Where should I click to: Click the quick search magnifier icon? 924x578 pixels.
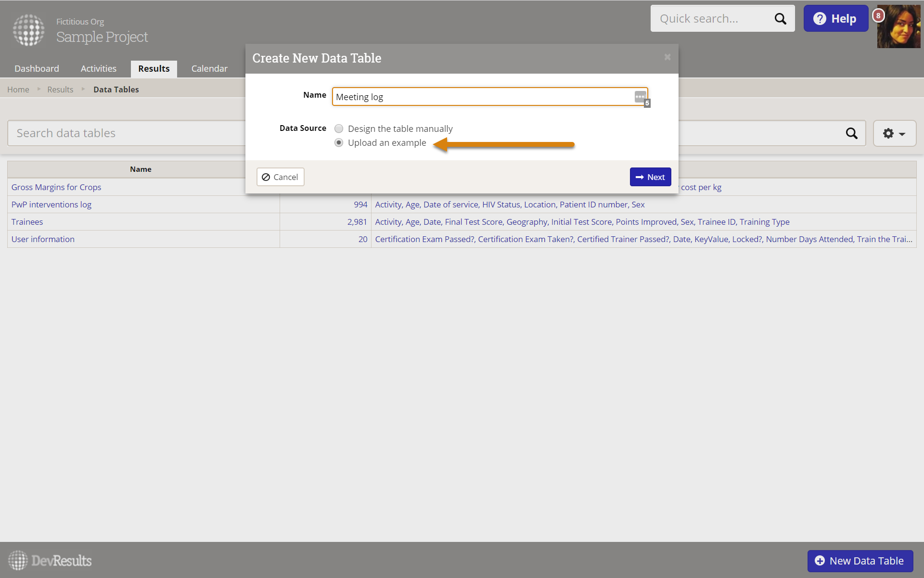tap(780, 19)
